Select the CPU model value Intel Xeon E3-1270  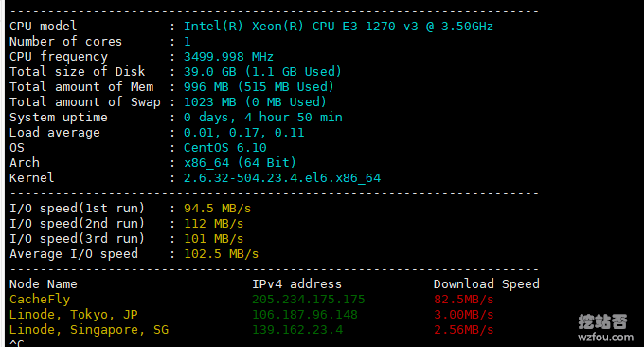click(338, 27)
